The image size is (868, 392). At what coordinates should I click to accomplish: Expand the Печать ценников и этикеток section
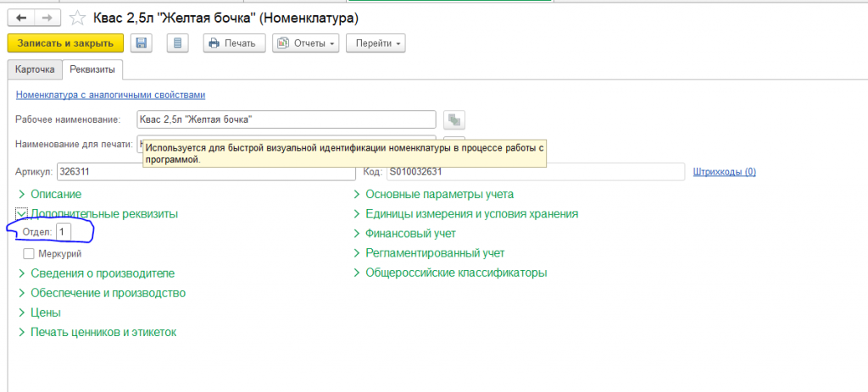(x=97, y=333)
